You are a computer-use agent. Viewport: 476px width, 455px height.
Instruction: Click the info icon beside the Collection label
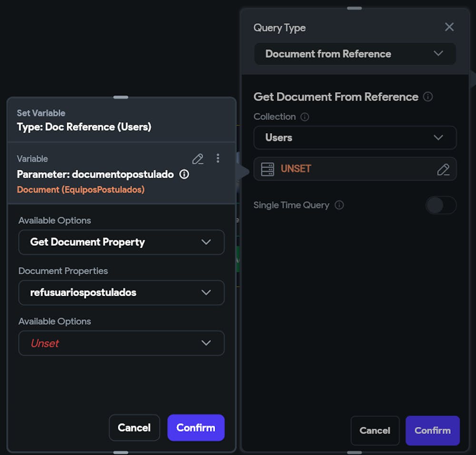pyautogui.click(x=305, y=117)
